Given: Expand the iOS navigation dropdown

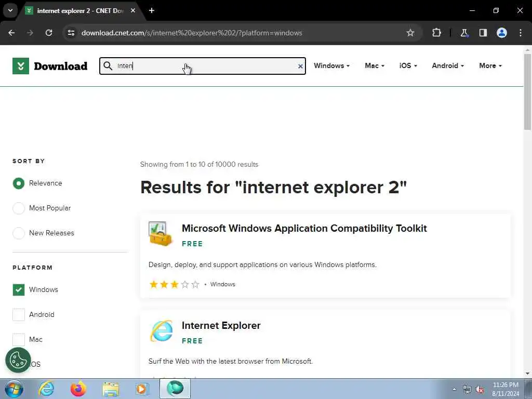Looking at the screenshot, I should click(408, 66).
